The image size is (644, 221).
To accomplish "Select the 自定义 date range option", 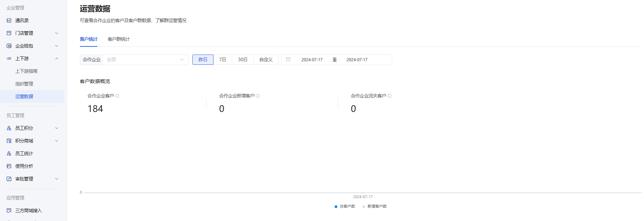I will coord(266,59).
